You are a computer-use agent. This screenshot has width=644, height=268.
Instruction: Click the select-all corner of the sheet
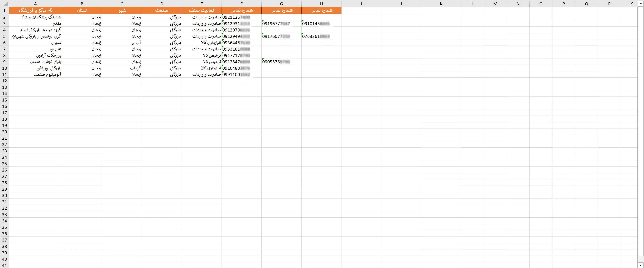click(4, 4)
